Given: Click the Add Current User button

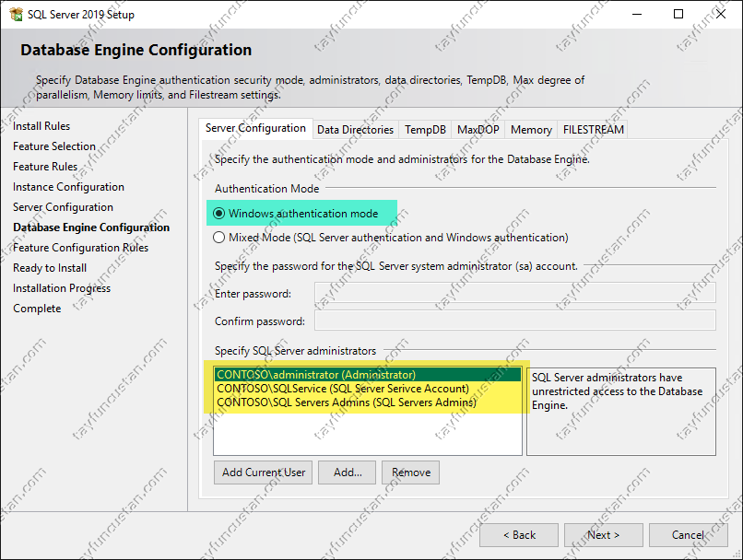Looking at the screenshot, I should (x=264, y=472).
